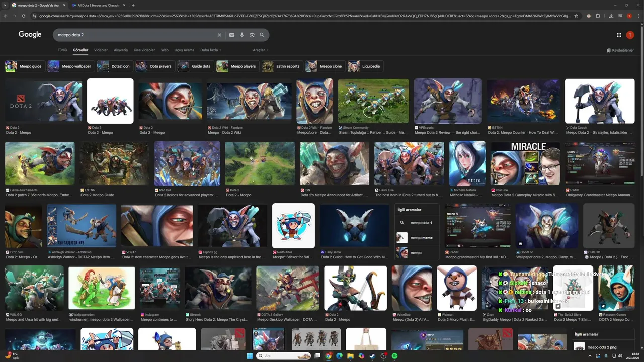The height and width of the screenshot is (362, 644).
Task: Select the Dota2 icon filter chip
Action: tap(115, 66)
